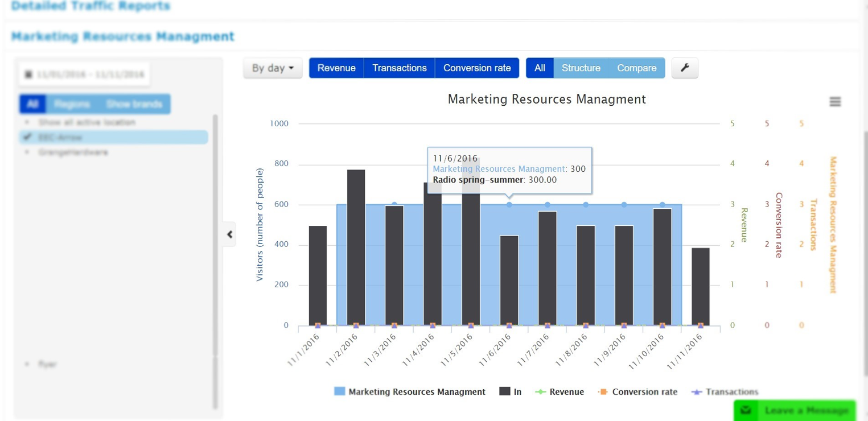Collapse the Marketing Resources Managment section header
868x421 pixels.
pos(122,36)
